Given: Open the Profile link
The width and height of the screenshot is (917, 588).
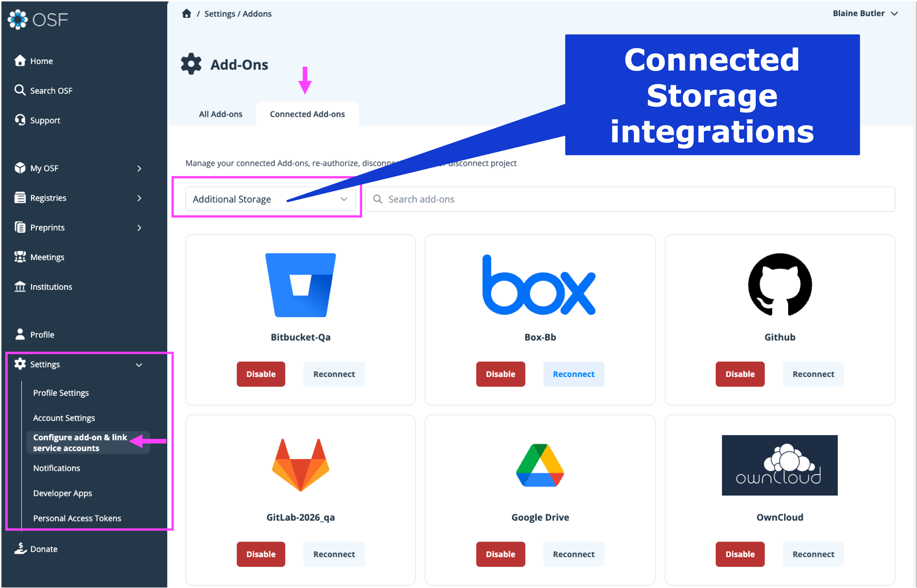Looking at the screenshot, I should [x=42, y=334].
